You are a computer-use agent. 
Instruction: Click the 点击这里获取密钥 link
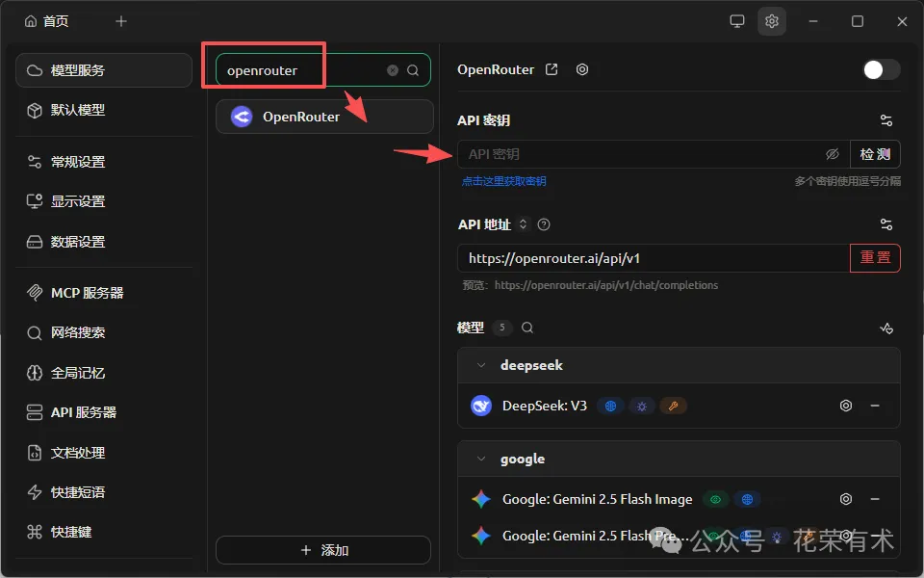tap(503, 181)
